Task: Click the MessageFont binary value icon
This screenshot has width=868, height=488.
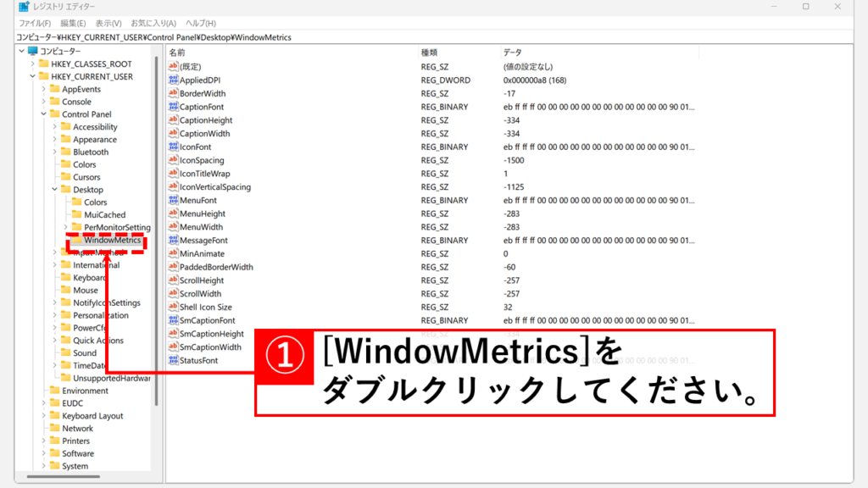Action: 173,240
